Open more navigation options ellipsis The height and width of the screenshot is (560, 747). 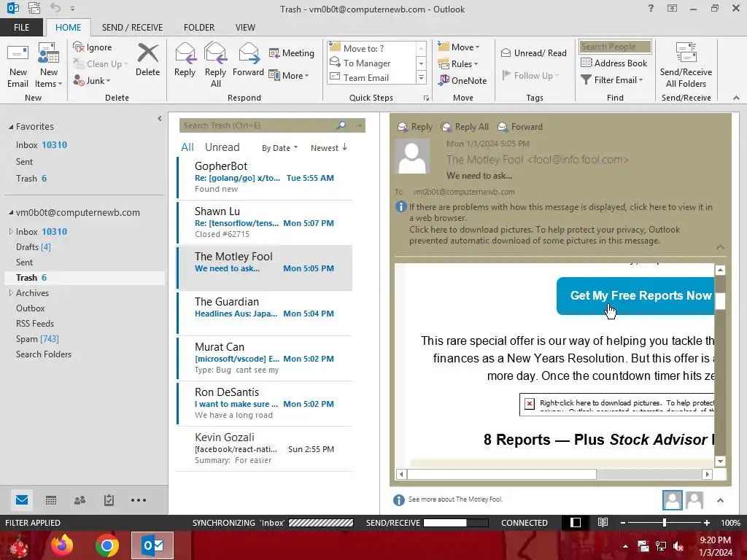coord(139,500)
